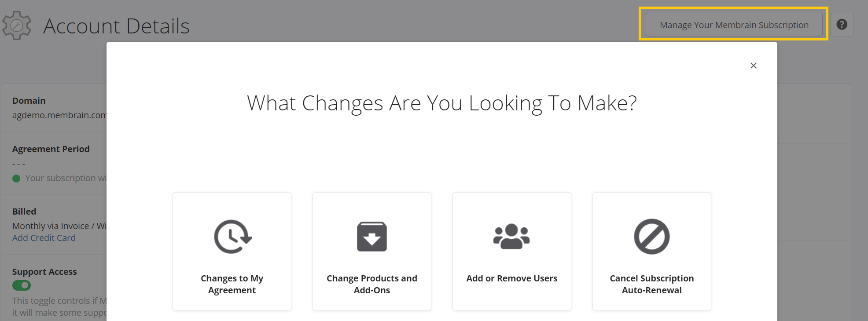The image size is (868, 321).
Task: Open help via the question mark icon
Action: click(842, 25)
